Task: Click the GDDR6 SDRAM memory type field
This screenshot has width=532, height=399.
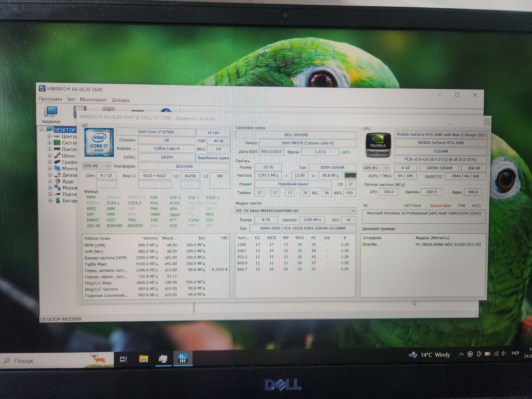Action: [439, 168]
